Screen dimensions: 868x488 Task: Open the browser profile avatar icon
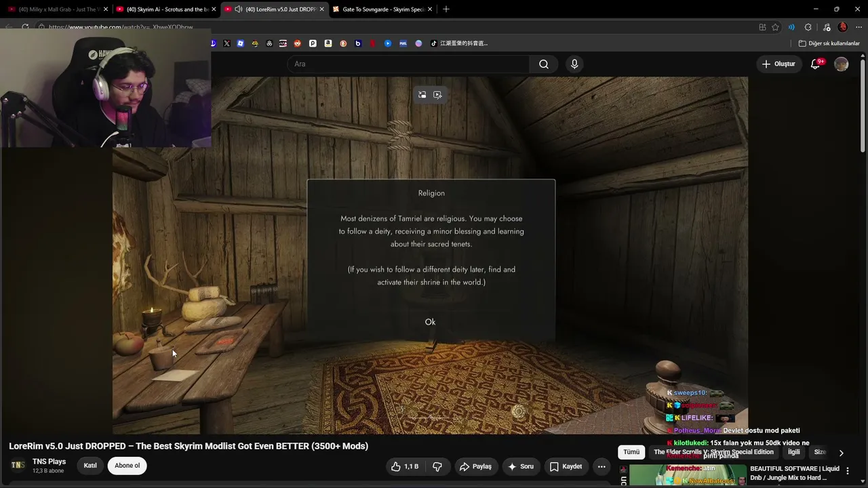click(843, 27)
